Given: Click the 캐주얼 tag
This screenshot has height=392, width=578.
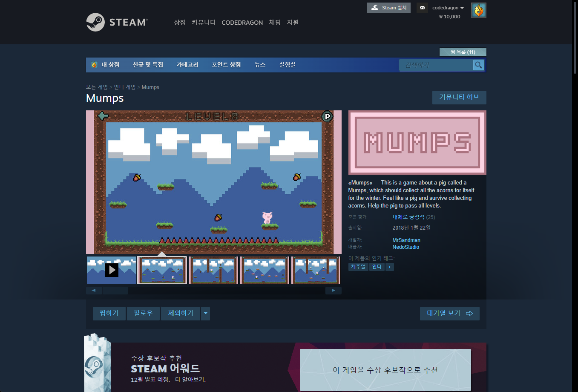Looking at the screenshot, I should (x=358, y=267).
